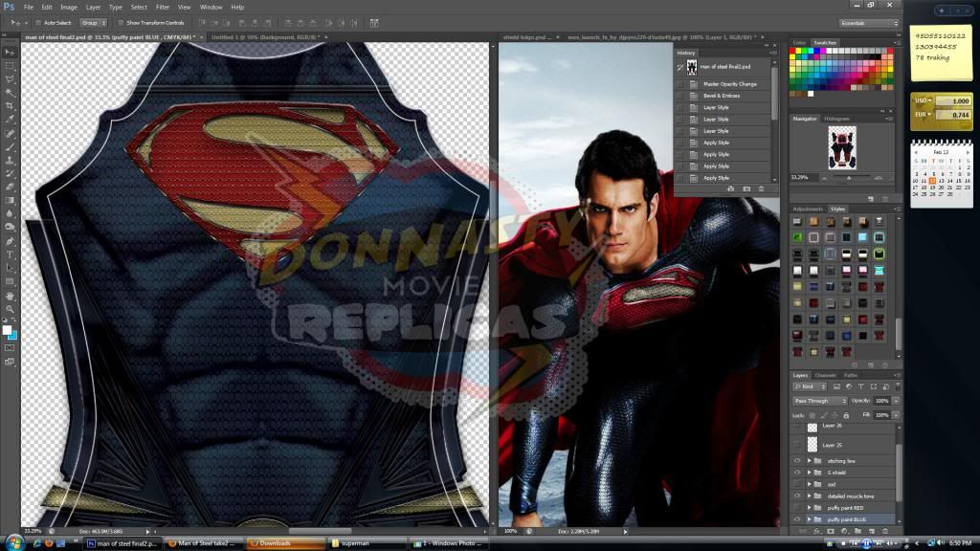Delete the selected layer with trash icon

coord(885,531)
